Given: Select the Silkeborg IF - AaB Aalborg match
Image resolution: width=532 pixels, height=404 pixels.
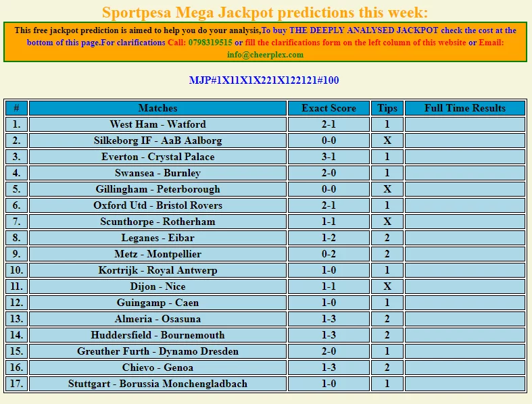Looking at the screenshot, I should (x=158, y=141).
